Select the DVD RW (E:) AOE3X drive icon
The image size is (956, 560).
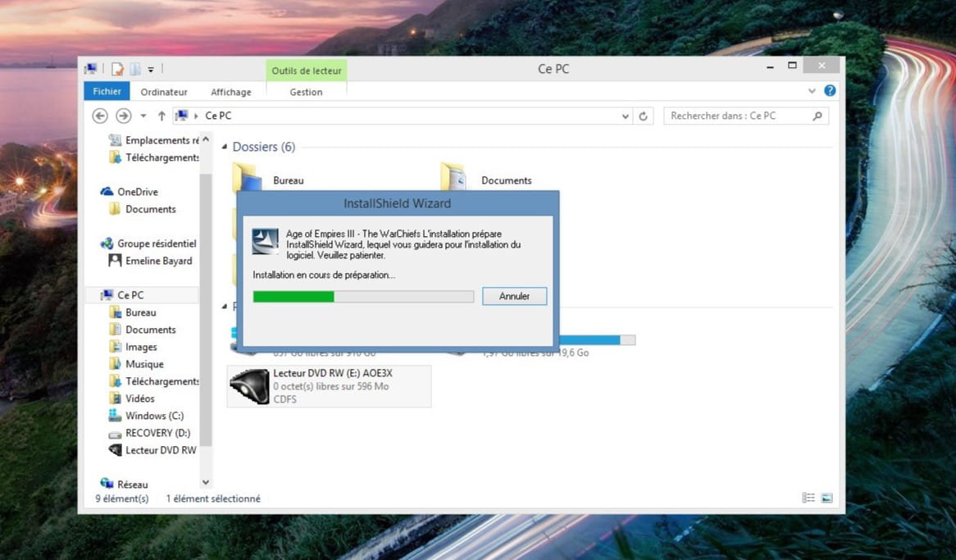coord(248,386)
